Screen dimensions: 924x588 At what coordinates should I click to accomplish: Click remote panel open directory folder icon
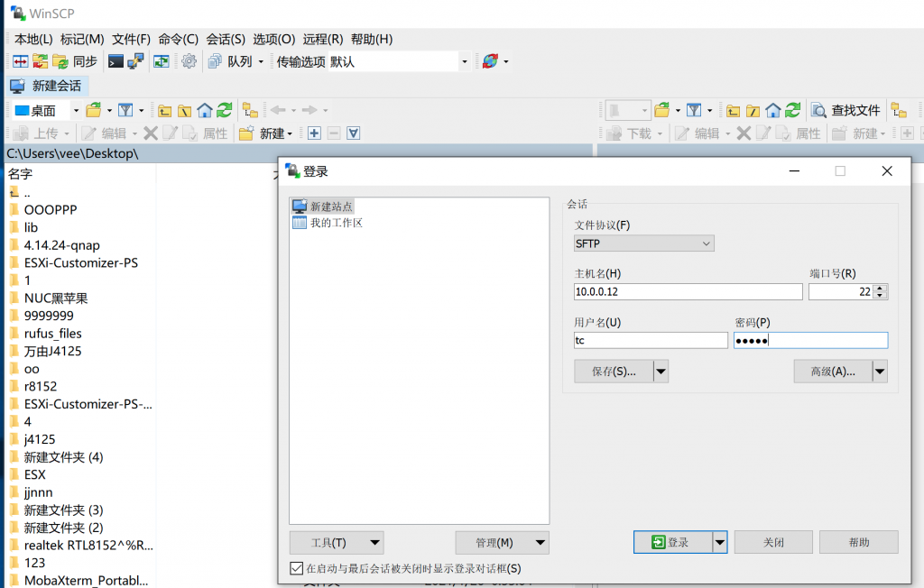(661, 110)
